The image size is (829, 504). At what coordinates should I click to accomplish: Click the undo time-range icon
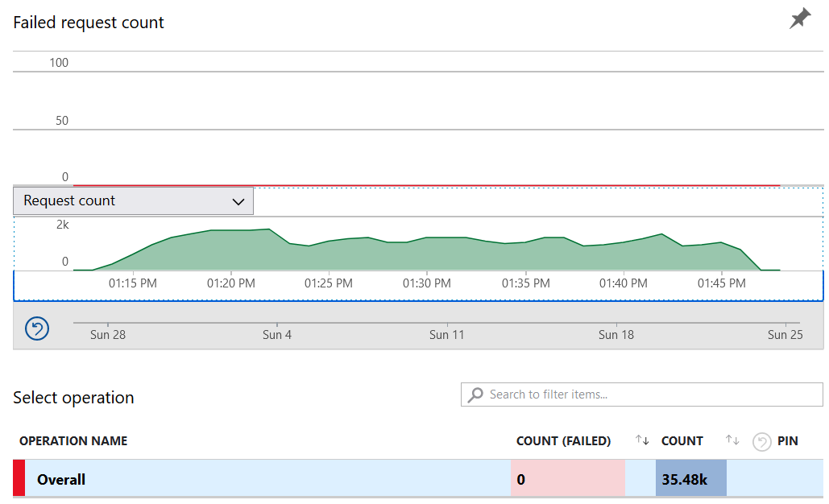35,328
